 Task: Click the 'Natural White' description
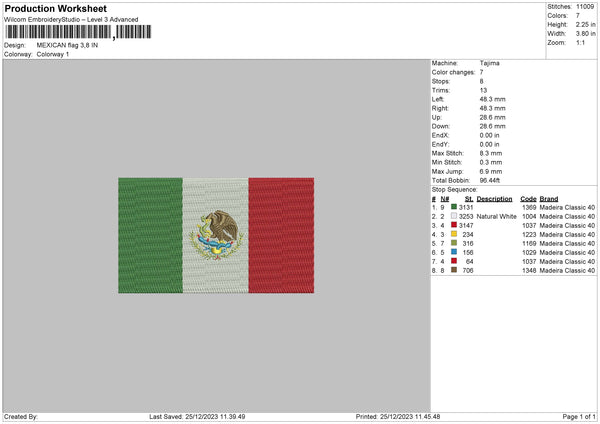pos(496,217)
